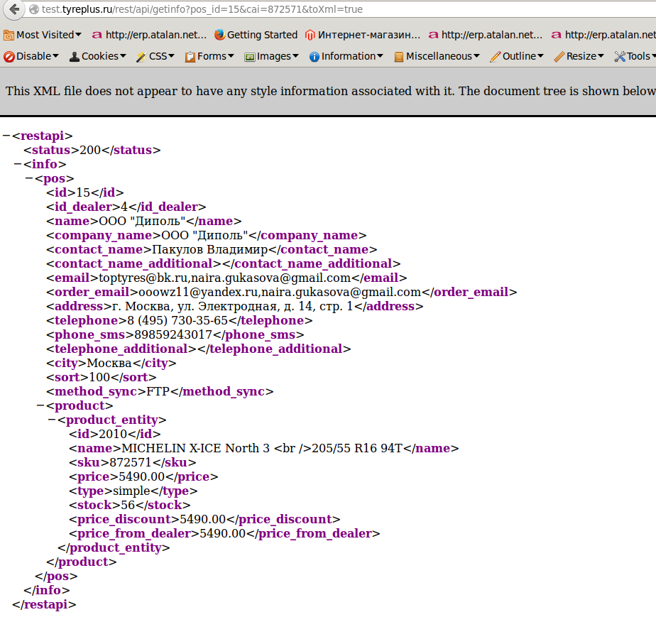Viewport: 656px width, 644px height.
Task: Click the company_name ООО "Диполь" value
Action: coord(204,235)
